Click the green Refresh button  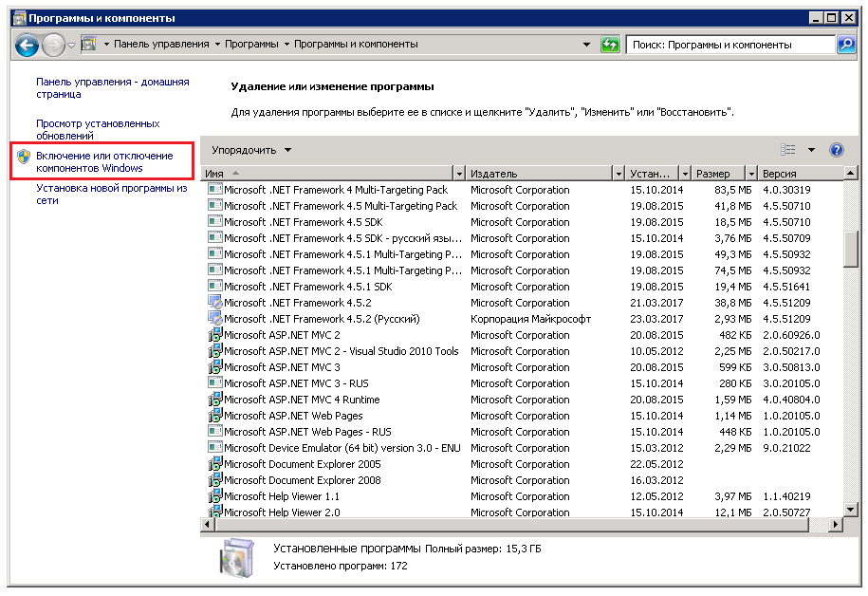coord(609,45)
